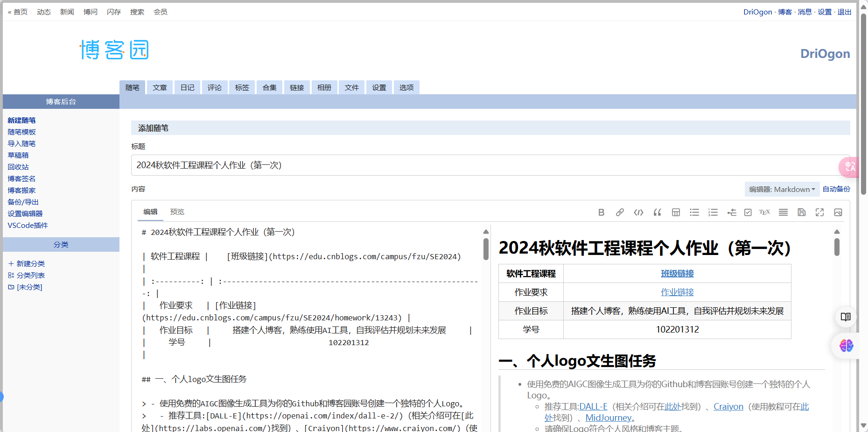The width and height of the screenshot is (868, 432).
Task: Open the 随笔 tab
Action: click(133, 87)
